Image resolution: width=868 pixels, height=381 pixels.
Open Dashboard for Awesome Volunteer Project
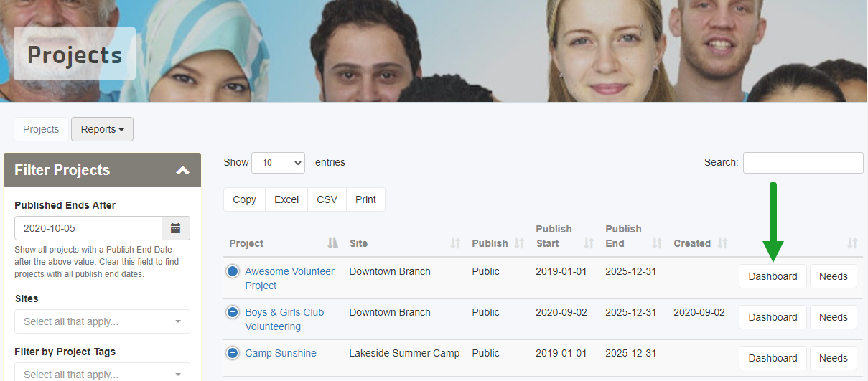[x=773, y=276]
